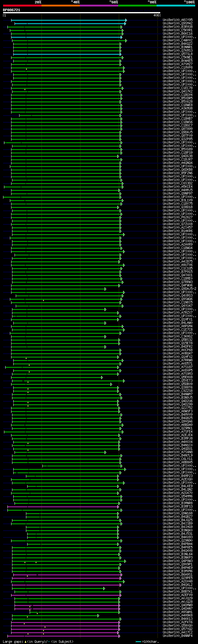Viewport: 198px width, 644px height.
Task: Open hit UniRef100_Q9SM42
Action: point(178,23)
